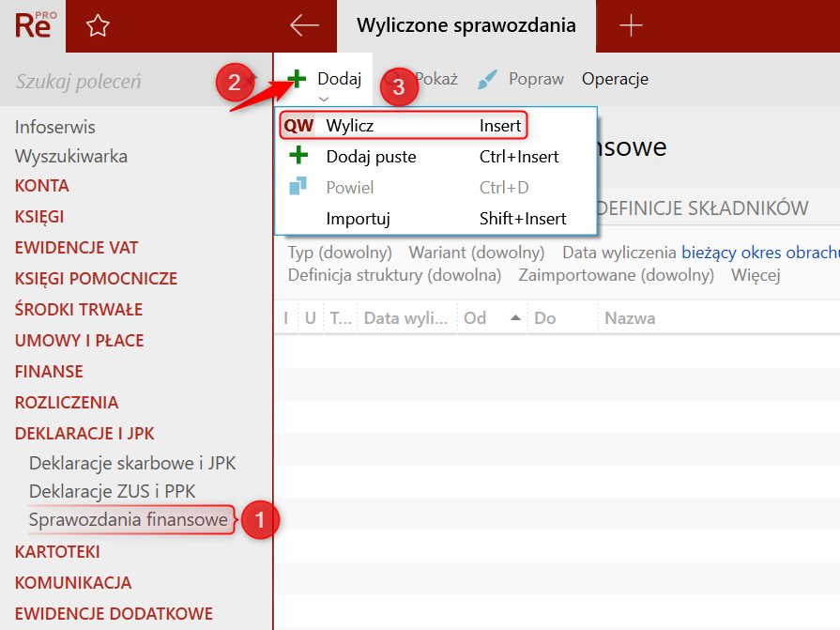Viewport: 840px width, 630px height.
Task: Expand the EWIDENCJE DODATKOWE section
Action: 114,614
